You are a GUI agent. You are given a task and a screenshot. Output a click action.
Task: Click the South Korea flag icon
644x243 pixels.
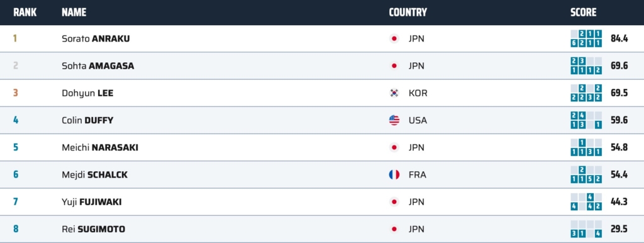pos(394,93)
